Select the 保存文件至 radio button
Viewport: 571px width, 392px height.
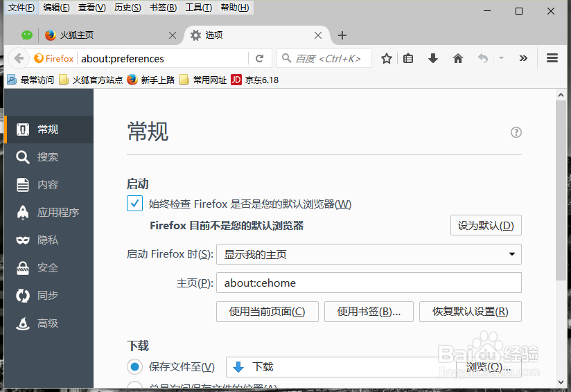tap(134, 366)
